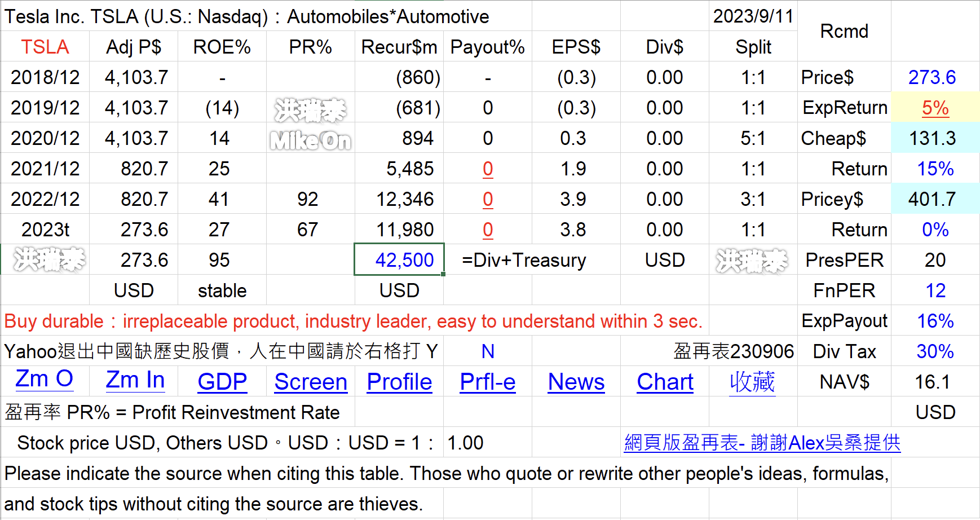Click the Div$ column header
Image resolution: width=980 pixels, height=520 pixels.
[x=665, y=47]
